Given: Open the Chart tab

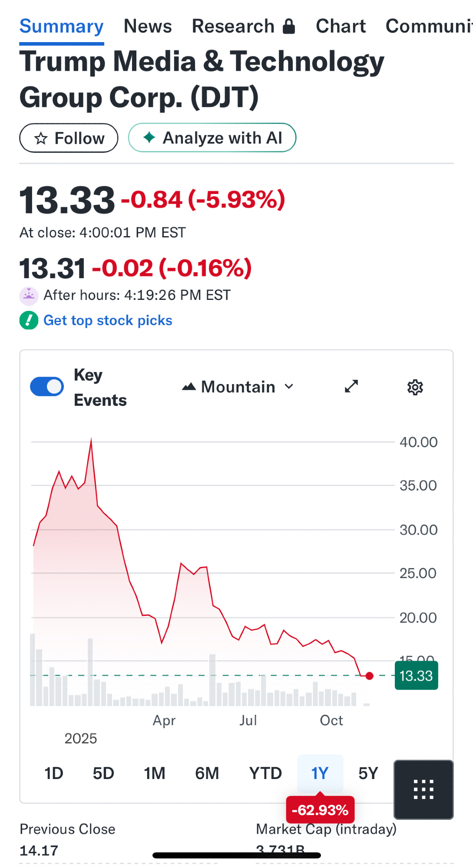Looking at the screenshot, I should 341,26.
